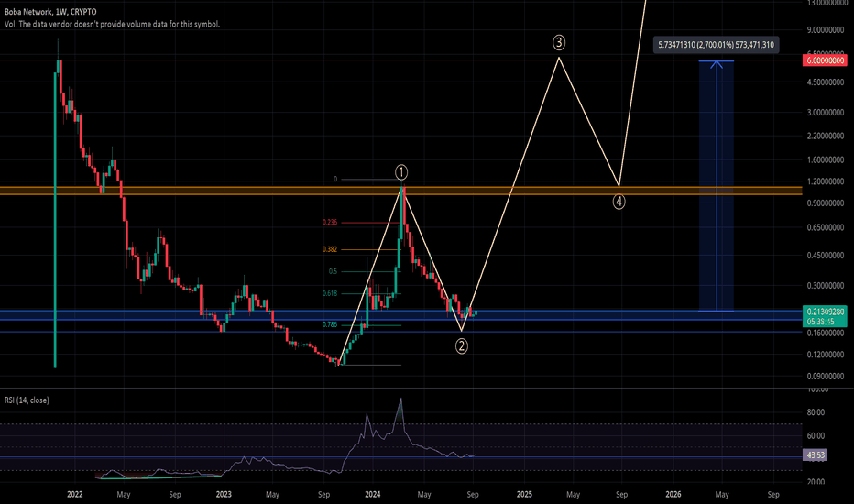Click the 80.00 RSI axis label
The height and width of the screenshot is (504, 854).
tap(816, 412)
